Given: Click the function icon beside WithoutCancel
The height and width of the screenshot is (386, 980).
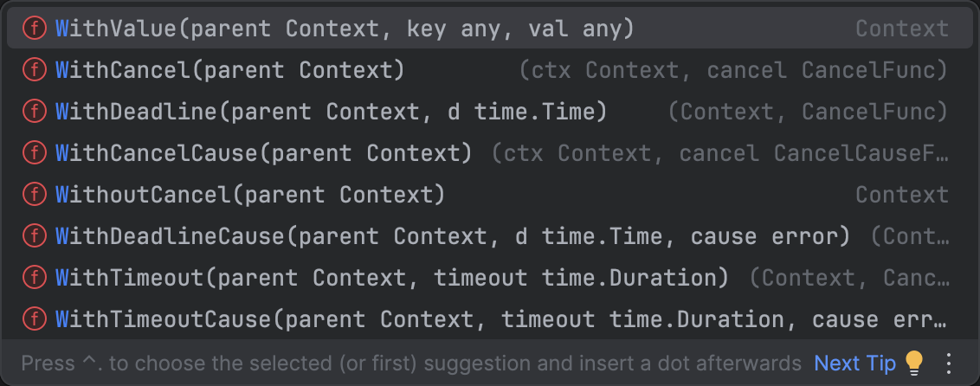Looking at the screenshot, I should [x=34, y=195].
